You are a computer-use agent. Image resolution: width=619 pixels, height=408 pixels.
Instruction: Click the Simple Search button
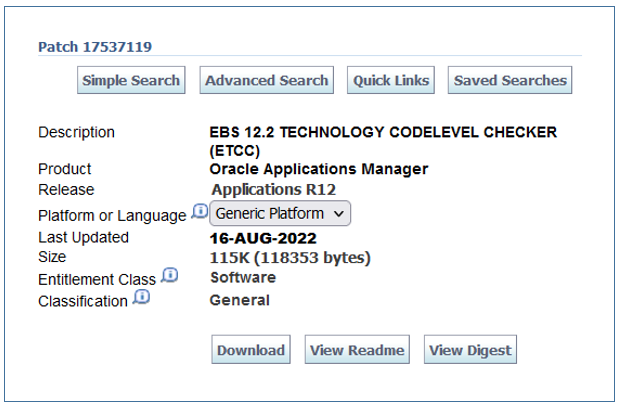pyautogui.click(x=131, y=81)
